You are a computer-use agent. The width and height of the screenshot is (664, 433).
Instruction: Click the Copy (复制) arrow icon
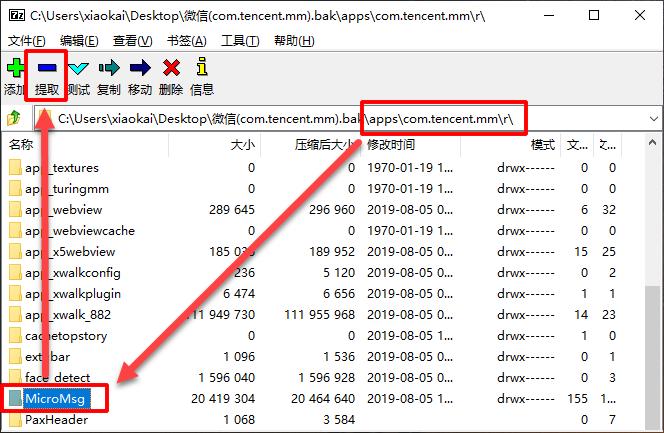pyautogui.click(x=109, y=68)
